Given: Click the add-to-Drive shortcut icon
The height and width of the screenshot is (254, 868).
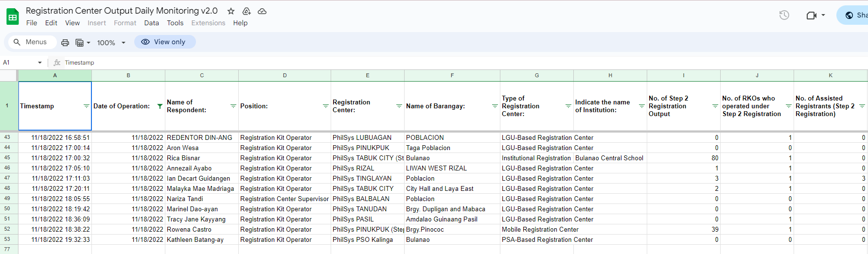Looking at the screenshot, I should (x=247, y=11).
